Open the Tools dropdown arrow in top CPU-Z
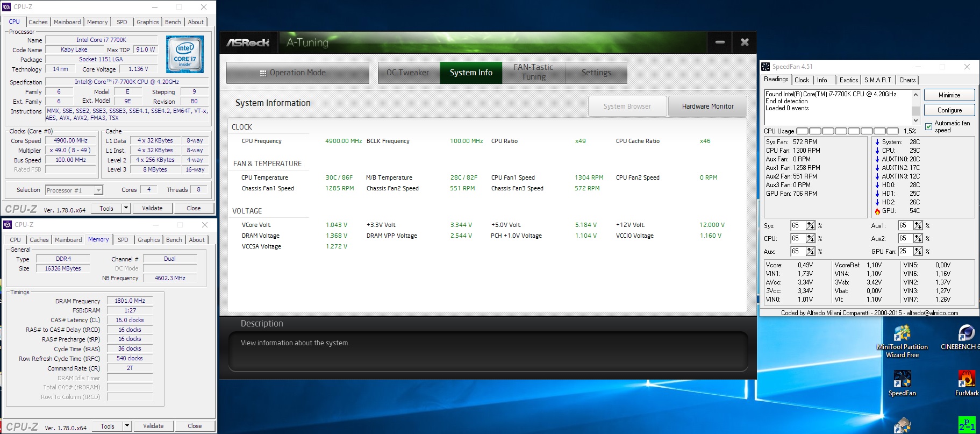980x434 pixels. [126, 208]
